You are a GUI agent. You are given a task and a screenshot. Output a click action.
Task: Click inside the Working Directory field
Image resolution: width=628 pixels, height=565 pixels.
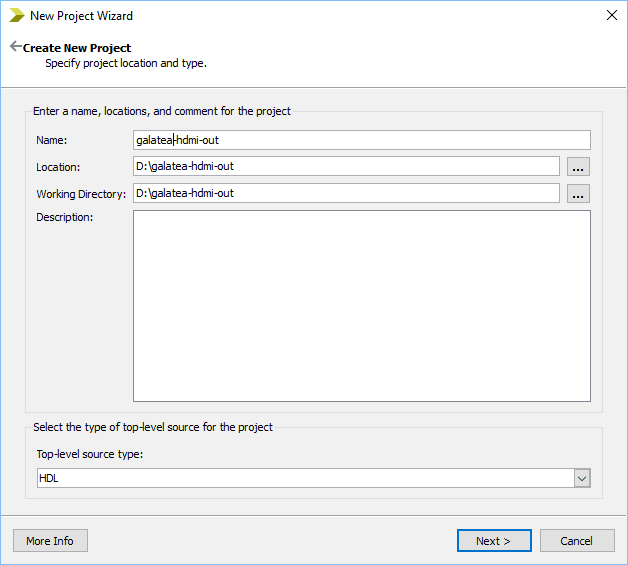click(346, 193)
